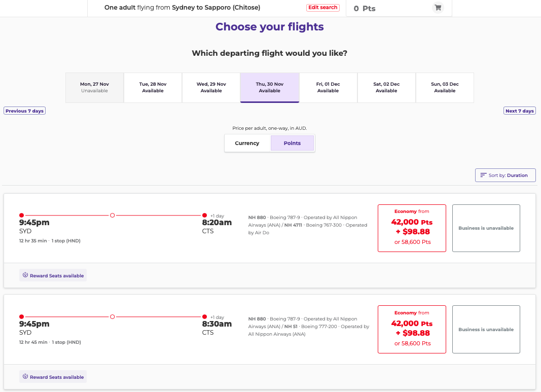Select the Thu, 30 Nov date toggle

point(270,87)
